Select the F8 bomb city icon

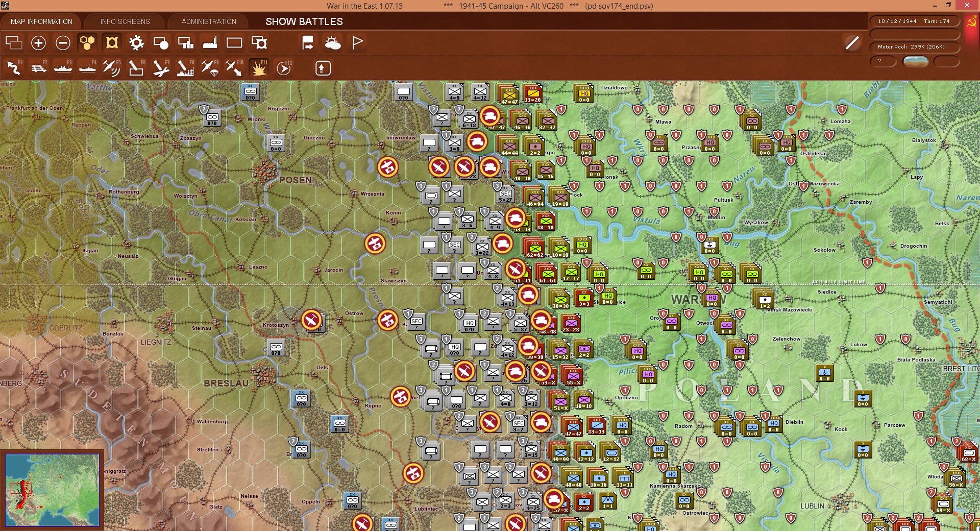pyautogui.click(x=185, y=68)
